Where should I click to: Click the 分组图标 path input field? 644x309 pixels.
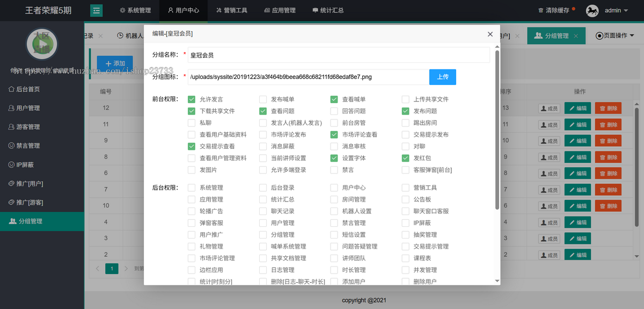coord(309,77)
